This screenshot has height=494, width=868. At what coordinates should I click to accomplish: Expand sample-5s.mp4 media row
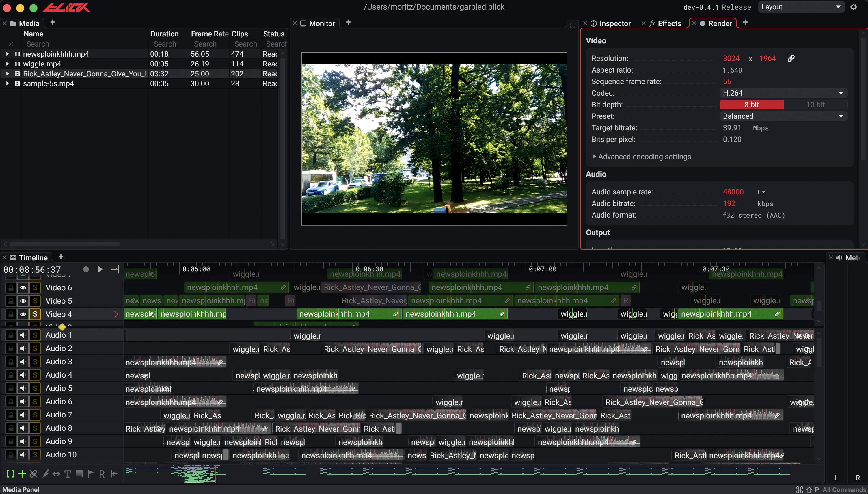[x=7, y=83]
